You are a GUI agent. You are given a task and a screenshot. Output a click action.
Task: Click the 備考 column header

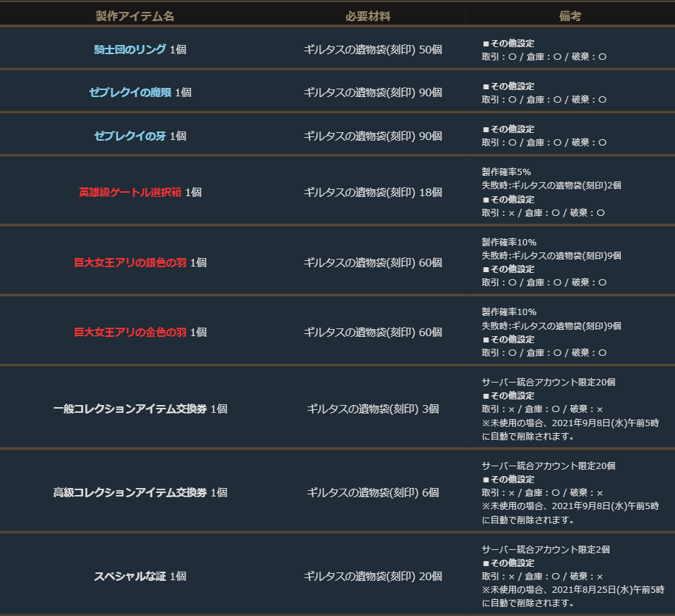point(570,15)
